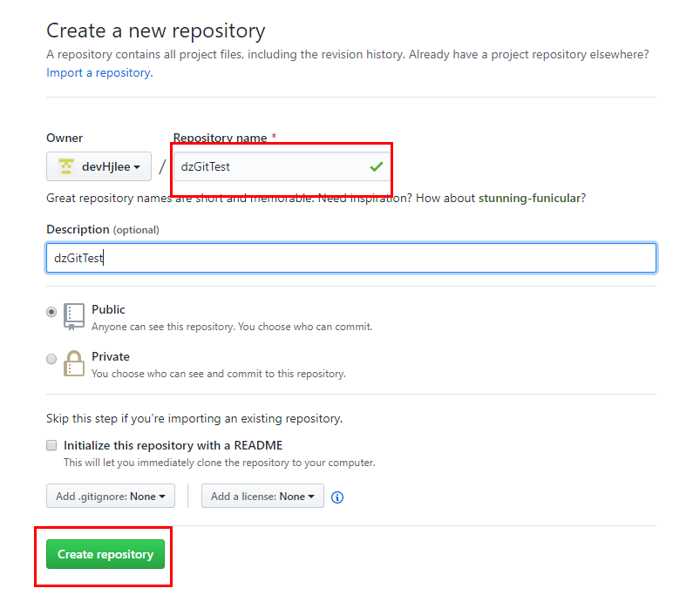
Task: Click the Description (optional) label
Action: [x=103, y=229]
